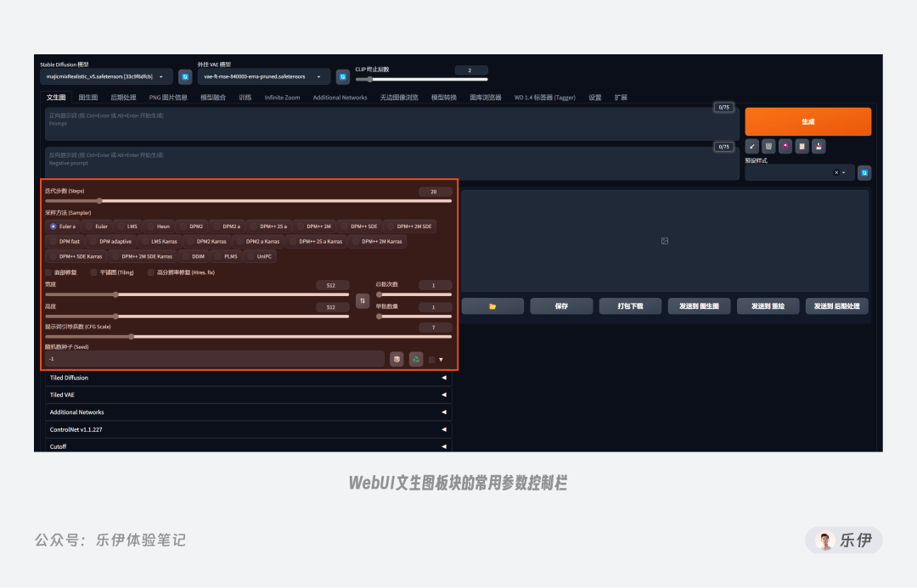Select the DPM++ 2M Karras sampler

tap(377, 242)
